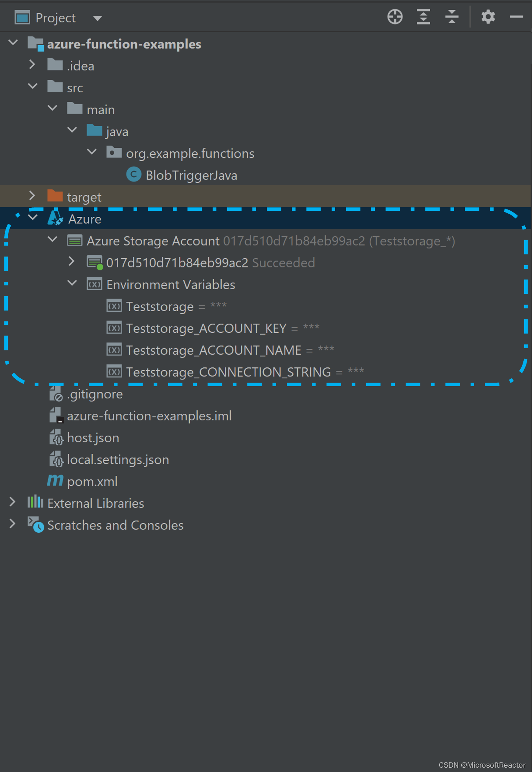Click the Project panel window icon
Image resolution: width=532 pixels, height=772 pixels.
click(22, 18)
